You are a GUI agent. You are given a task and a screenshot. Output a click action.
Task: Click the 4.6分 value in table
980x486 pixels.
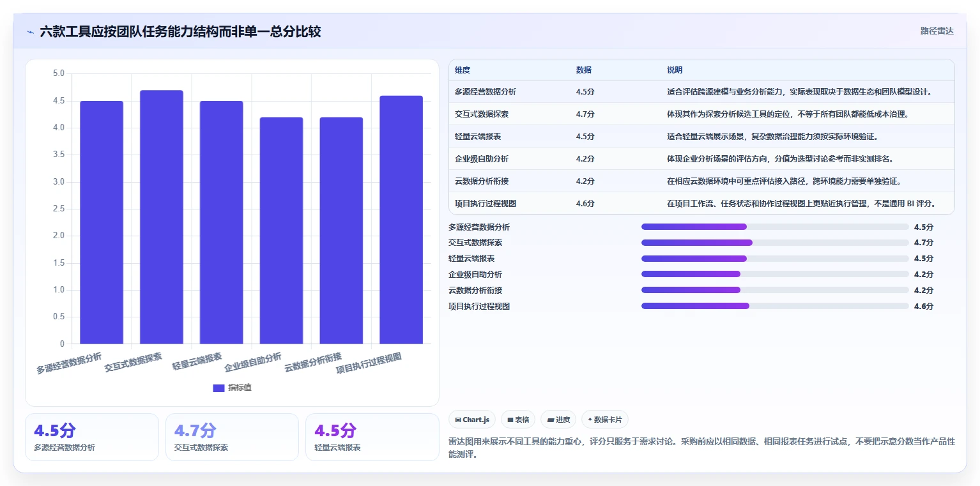[585, 204]
